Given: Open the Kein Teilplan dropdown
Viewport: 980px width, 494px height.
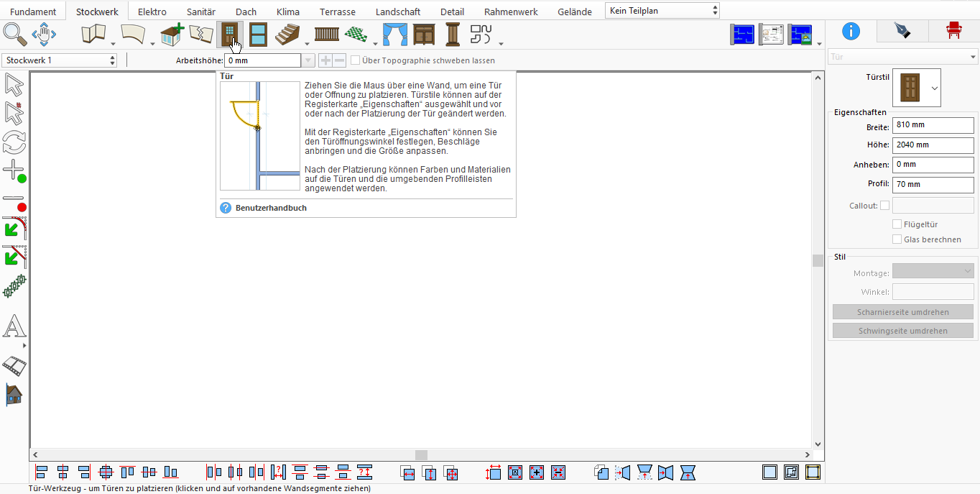Looking at the screenshot, I should 662,11.
